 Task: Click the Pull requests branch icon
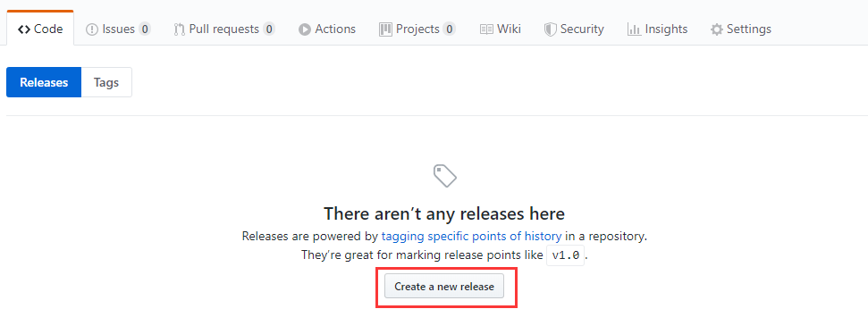[x=180, y=29]
